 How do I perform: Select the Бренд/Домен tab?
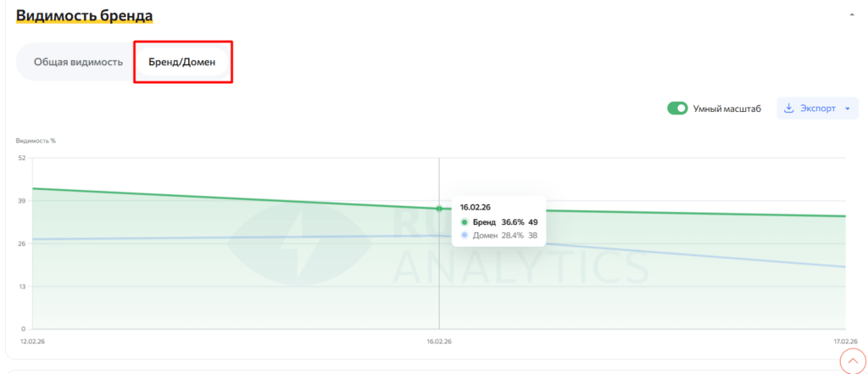[182, 62]
